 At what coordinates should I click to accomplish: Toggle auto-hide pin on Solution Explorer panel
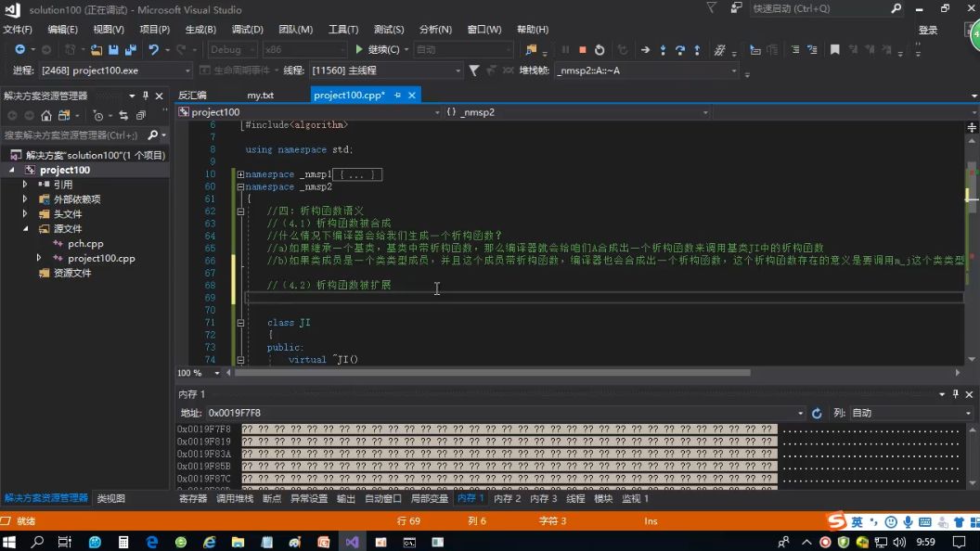146,96
